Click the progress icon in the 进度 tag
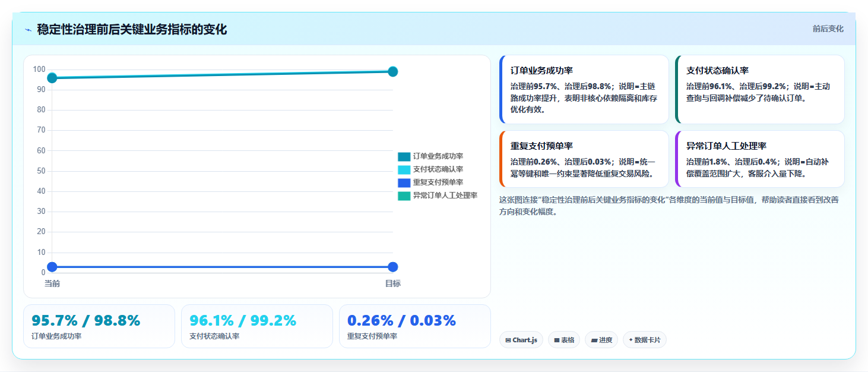The height and width of the screenshot is (372, 868). point(594,341)
